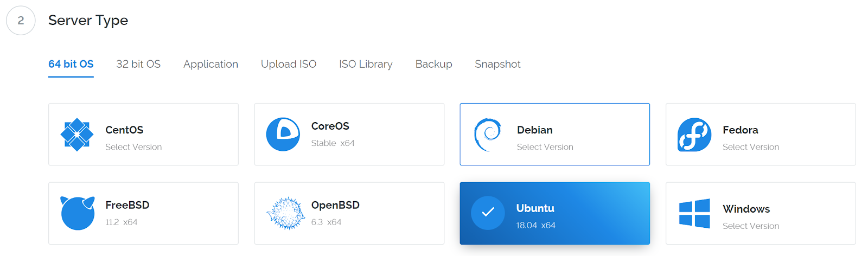Switch to the 64 bit OS tab

click(71, 64)
